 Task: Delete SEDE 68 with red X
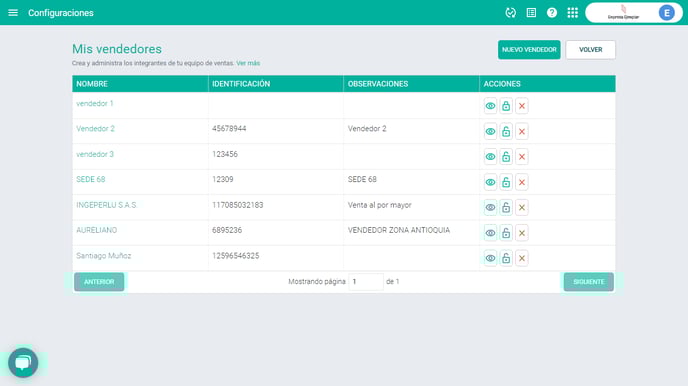click(522, 182)
